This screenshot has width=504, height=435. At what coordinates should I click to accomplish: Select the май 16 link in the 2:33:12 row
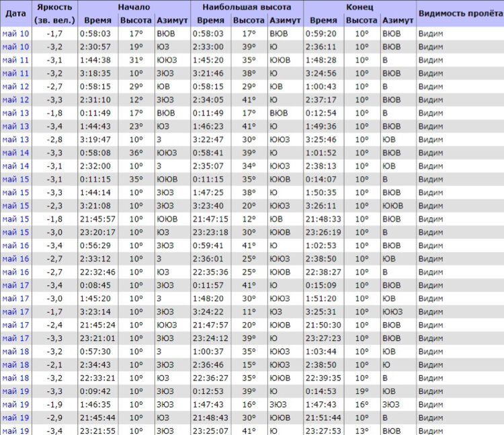tap(15, 259)
